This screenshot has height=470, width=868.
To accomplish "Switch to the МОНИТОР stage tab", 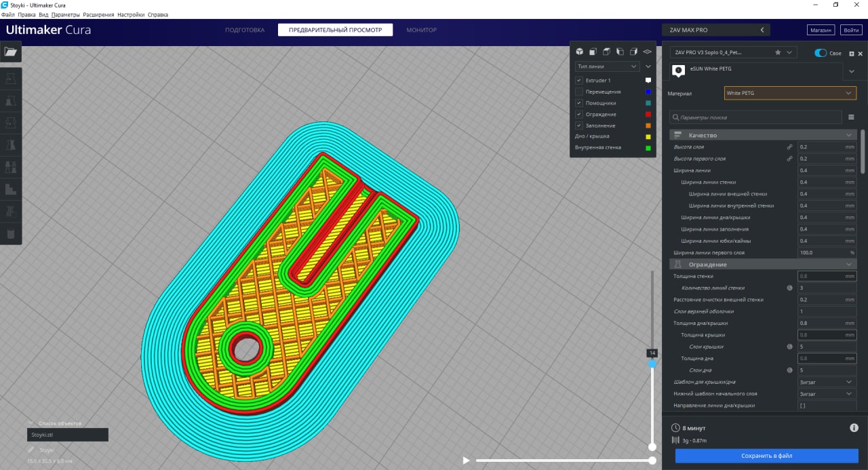I will 422,30.
